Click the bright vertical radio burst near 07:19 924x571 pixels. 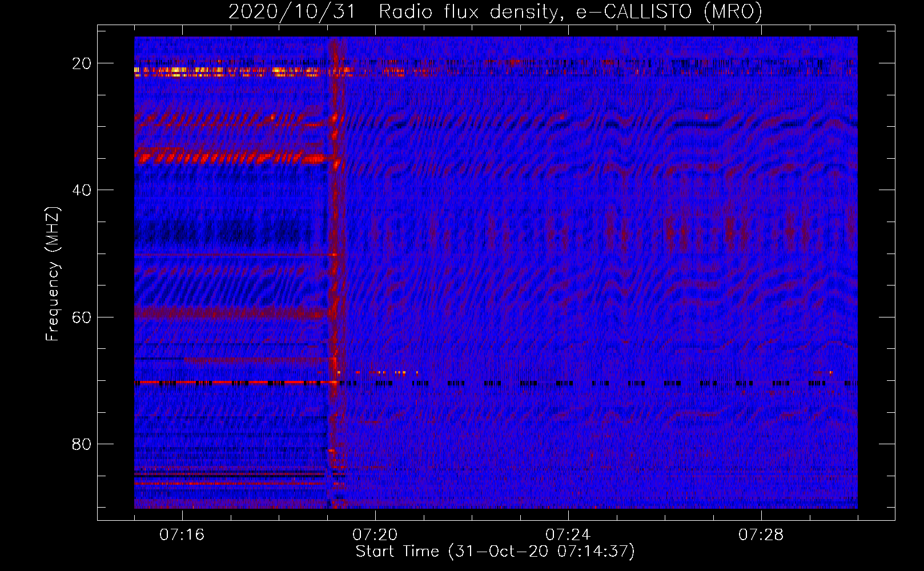coord(336,272)
